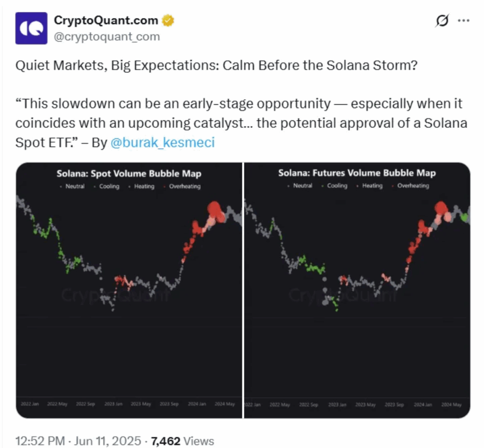The image size is (484, 448).
Task: Open the three-dot more options menu
Action: (464, 21)
